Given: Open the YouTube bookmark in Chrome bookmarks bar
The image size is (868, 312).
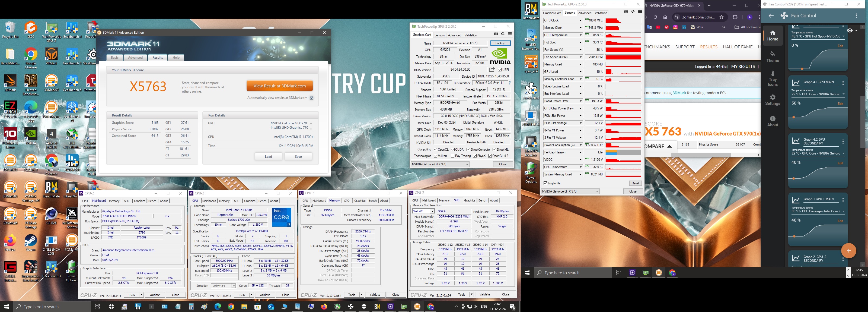Looking at the screenshot, I should (658, 27).
